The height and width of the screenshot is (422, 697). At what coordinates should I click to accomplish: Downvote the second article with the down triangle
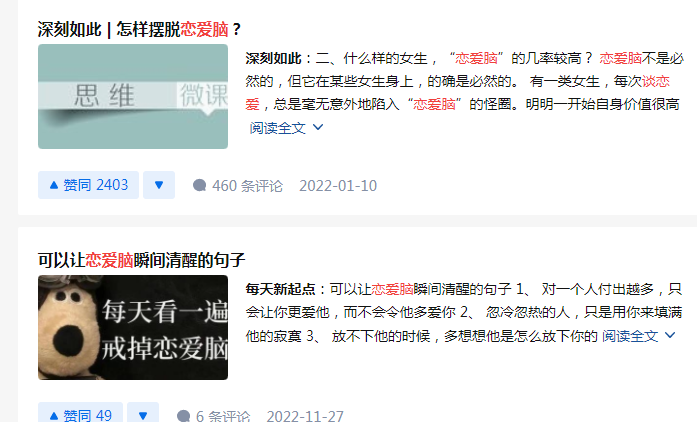[143, 414]
